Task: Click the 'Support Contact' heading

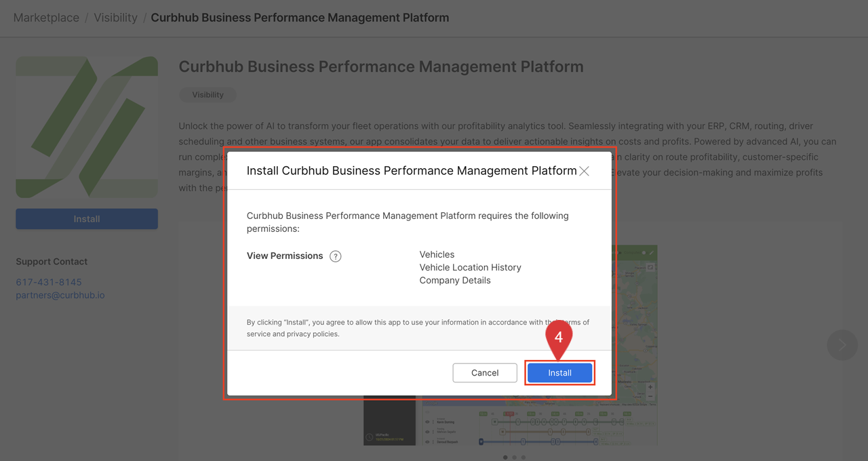Action: coord(52,262)
